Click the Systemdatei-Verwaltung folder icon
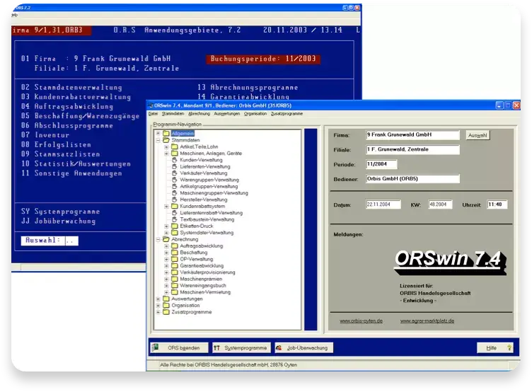This screenshot has height=392, width=532. 175,233
